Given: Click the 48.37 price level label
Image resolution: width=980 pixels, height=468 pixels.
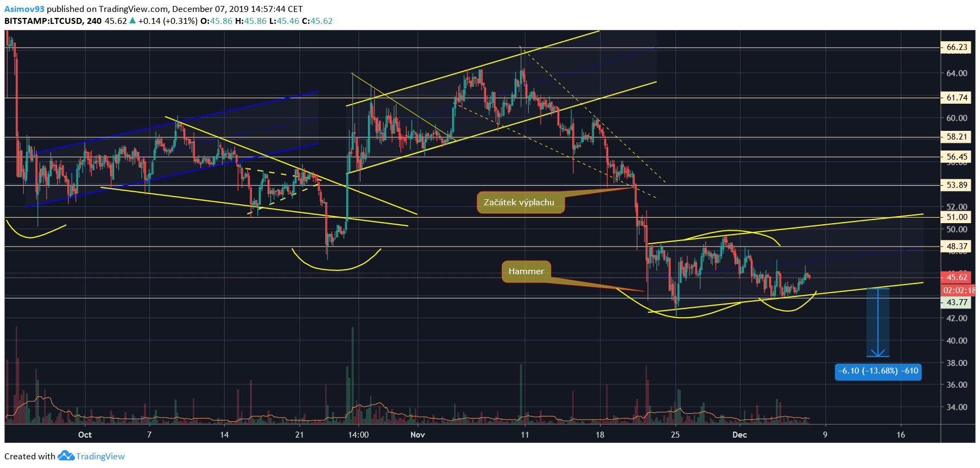Looking at the screenshot, I should click(956, 246).
